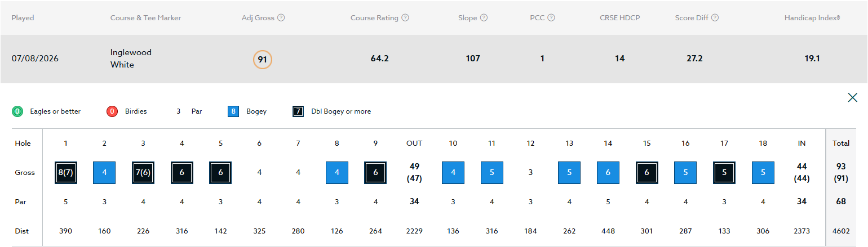Image resolution: width=868 pixels, height=247 pixels.
Task: Open the Slope info question mark
Action: click(x=484, y=18)
